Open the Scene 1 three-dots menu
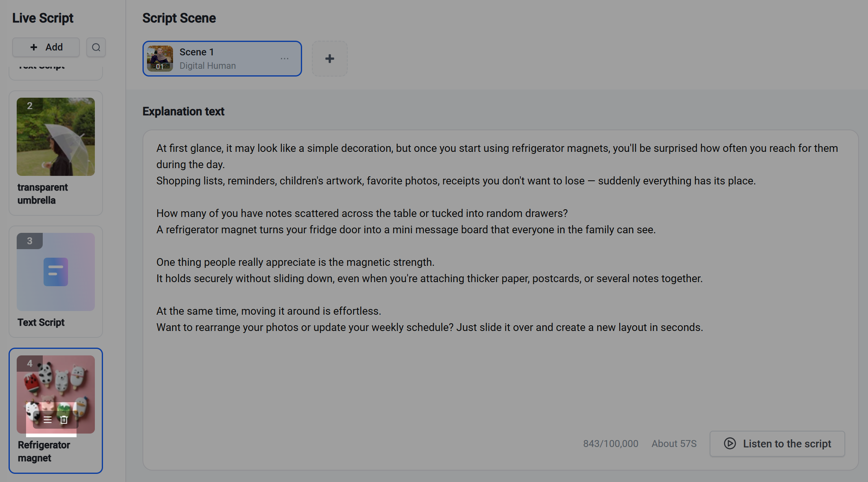 pos(285,59)
